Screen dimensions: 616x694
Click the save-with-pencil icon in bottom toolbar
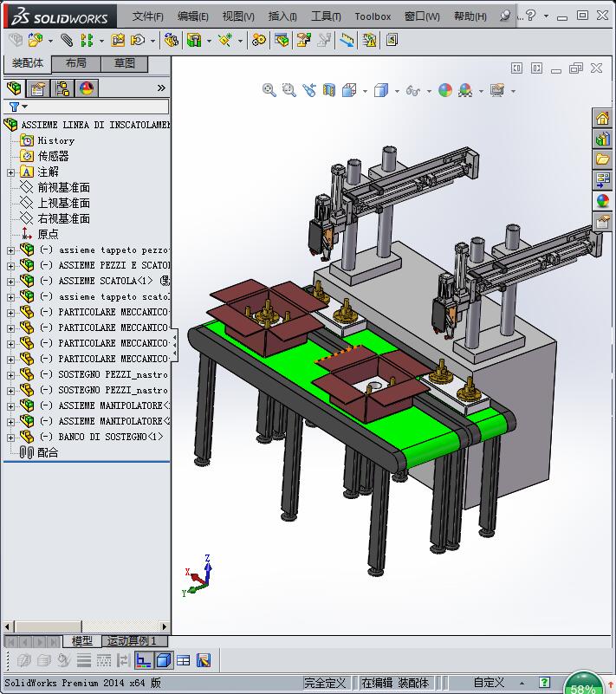[x=204, y=660]
